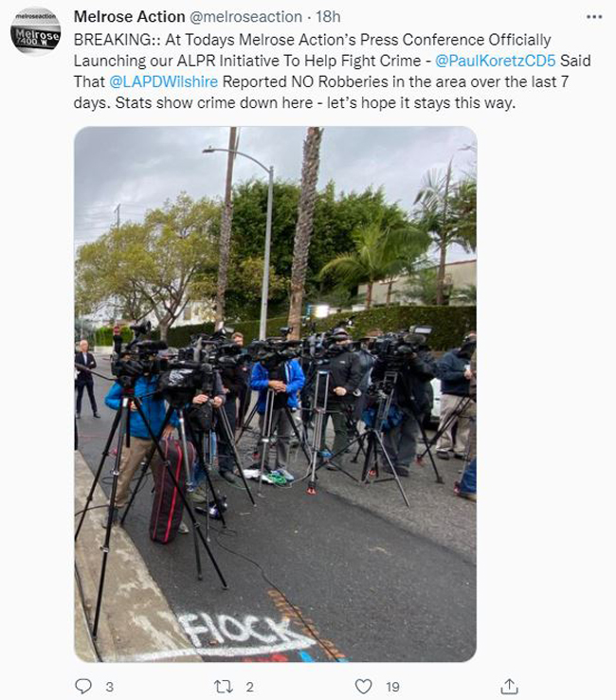Click the reply count of 3

109,687
